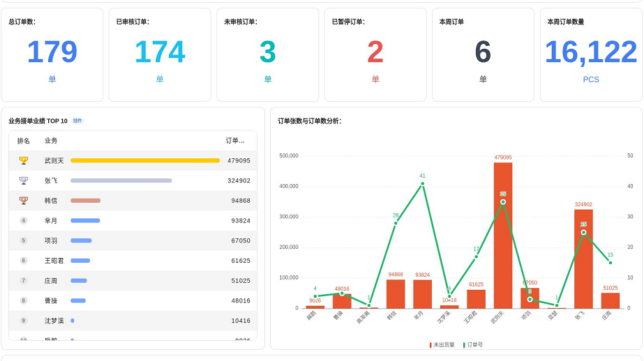Click the value 48016 in 曹操 row
The image size is (644, 361).
click(x=241, y=300)
